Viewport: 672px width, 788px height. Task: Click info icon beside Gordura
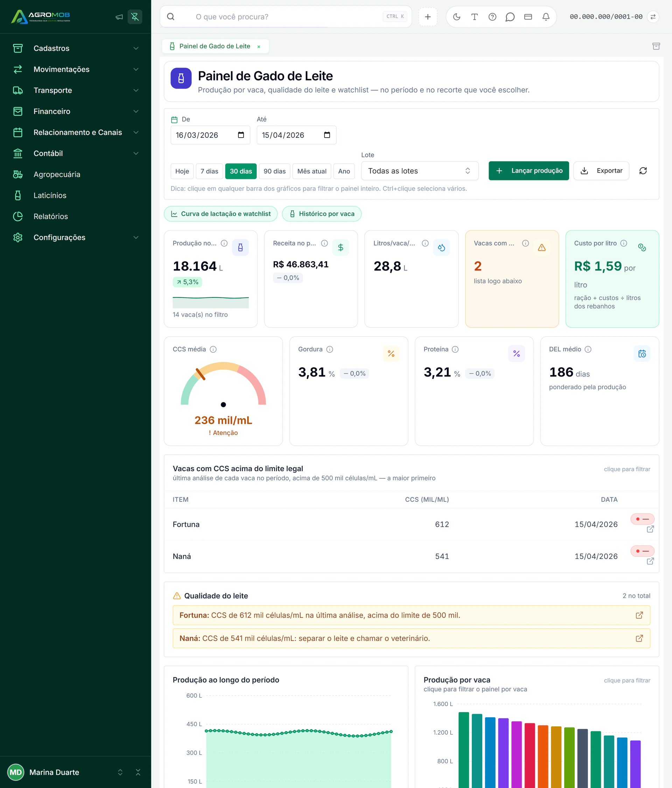pos(330,349)
